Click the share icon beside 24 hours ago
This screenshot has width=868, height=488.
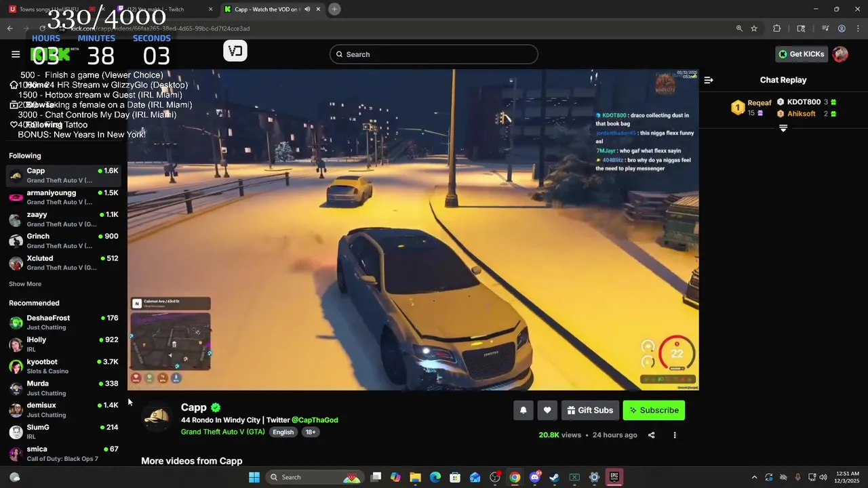coord(651,435)
